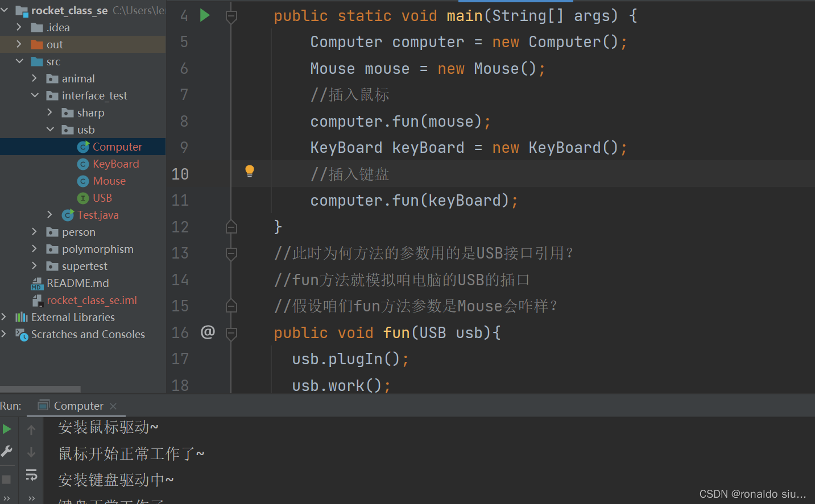Collapse the interface_test package
Screen dimensions: 815x504
35,95
